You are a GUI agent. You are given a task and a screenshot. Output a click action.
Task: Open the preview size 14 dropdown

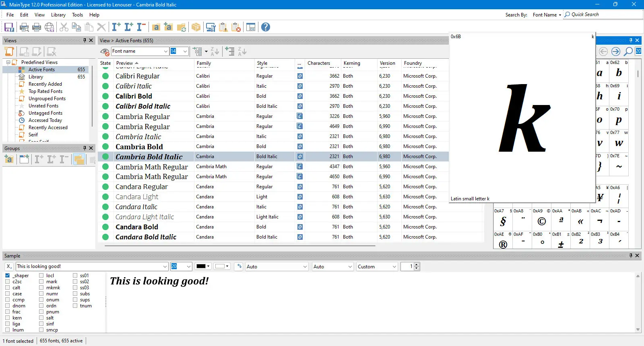click(185, 51)
